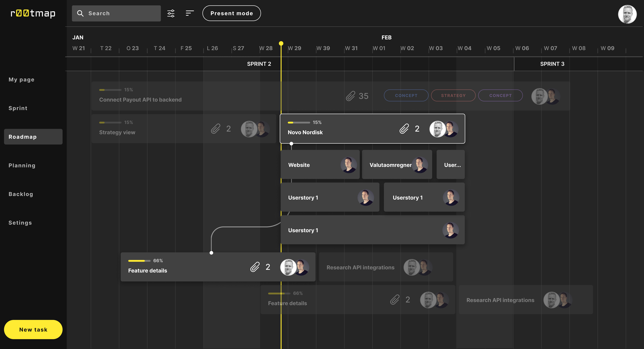Viewport: 644px width, 349px height.
Task: Open Setings in sidebar
Action: point(20,223)
